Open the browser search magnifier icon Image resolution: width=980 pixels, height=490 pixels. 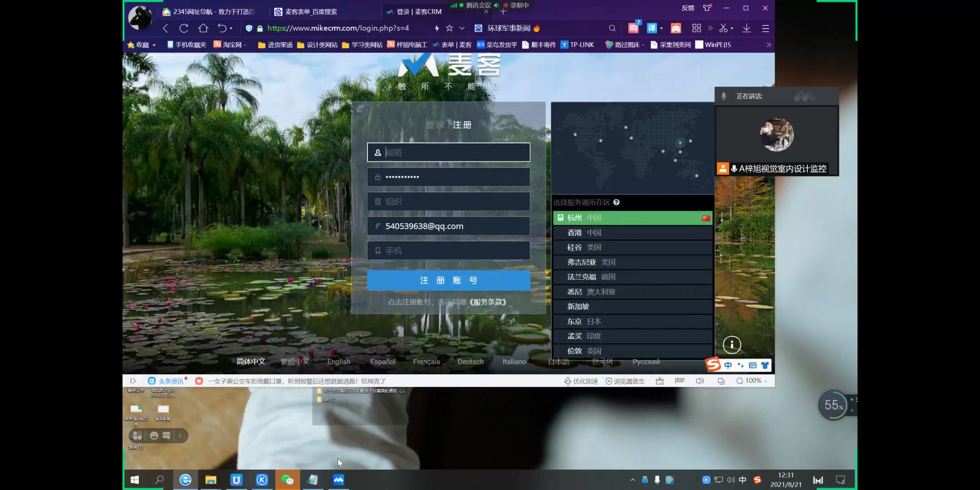[612, 28]
